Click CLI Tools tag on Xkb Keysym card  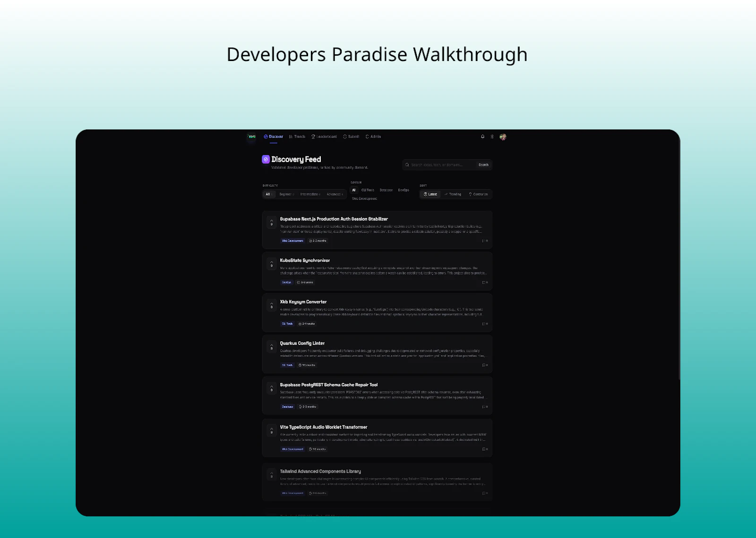(287, 324)
